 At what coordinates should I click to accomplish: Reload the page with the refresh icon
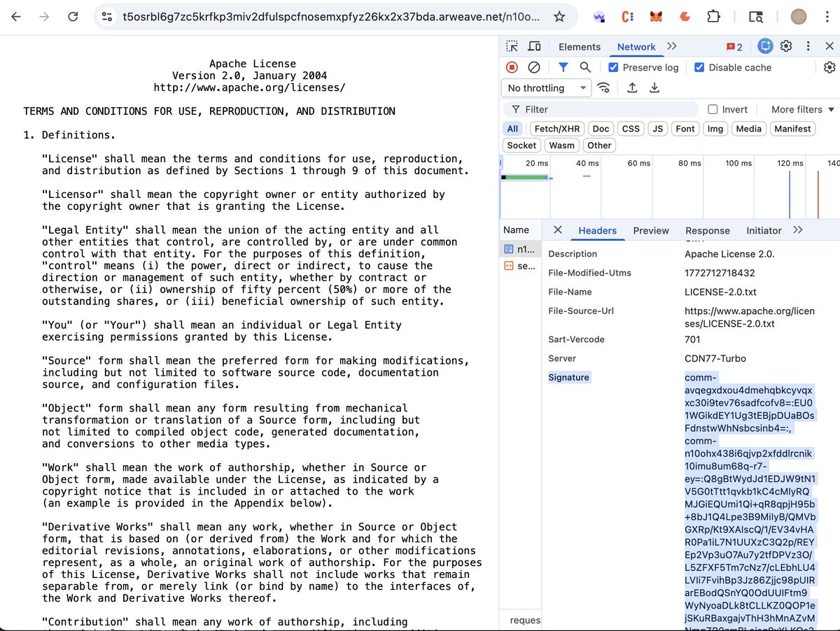73,17
